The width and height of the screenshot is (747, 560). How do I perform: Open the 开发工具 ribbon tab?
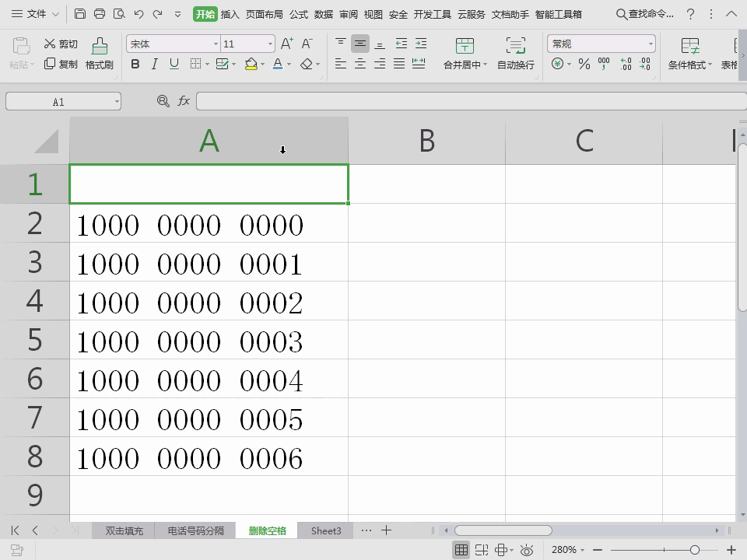coord(432,14)
